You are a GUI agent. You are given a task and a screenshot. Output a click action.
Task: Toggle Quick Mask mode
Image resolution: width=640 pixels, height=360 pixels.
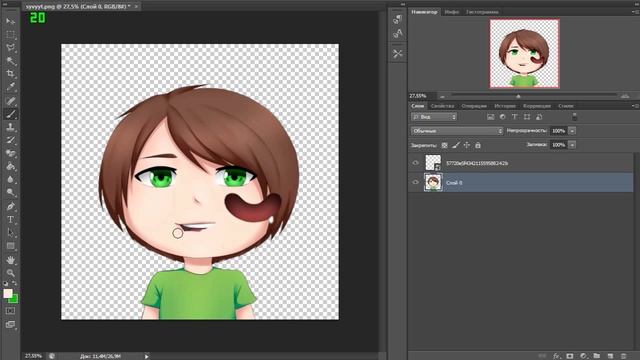(10, 311)
